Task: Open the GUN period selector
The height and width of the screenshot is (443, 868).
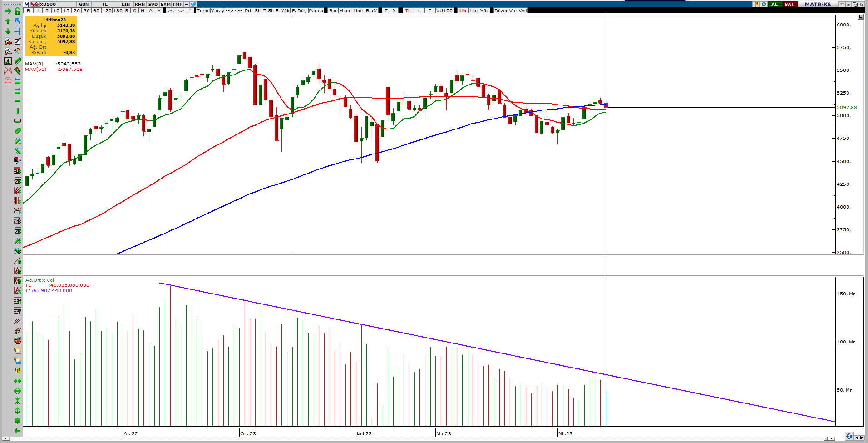Action: coord(84,4)
